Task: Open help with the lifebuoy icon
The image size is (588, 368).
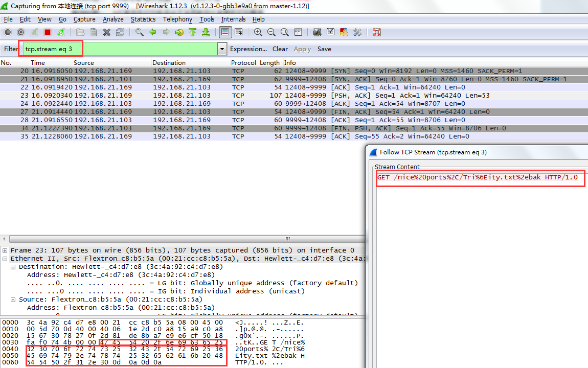Action: pos(377,33)
